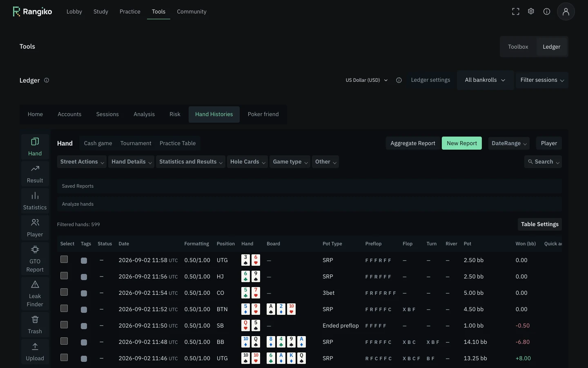Open the All bankrolls dropdown

pos(485,80)
